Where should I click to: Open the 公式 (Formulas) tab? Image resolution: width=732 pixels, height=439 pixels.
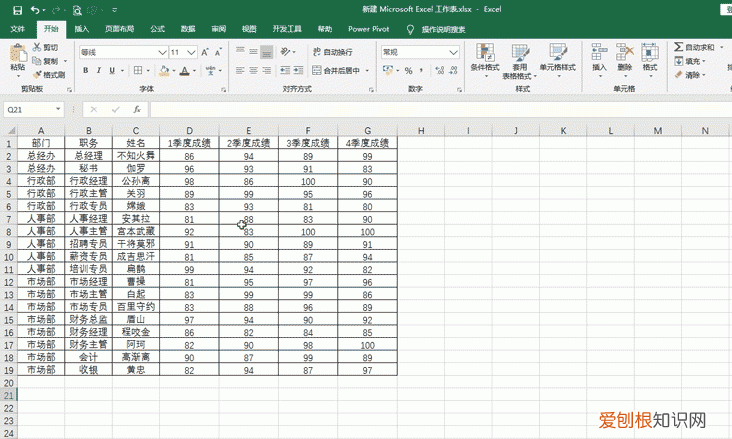(x=157, y=30)
